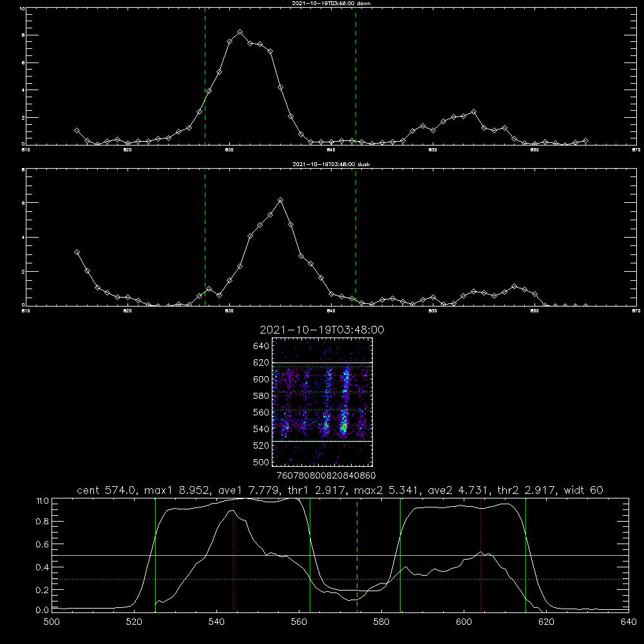Click the solid green line near 563

[x=310, y=555]
